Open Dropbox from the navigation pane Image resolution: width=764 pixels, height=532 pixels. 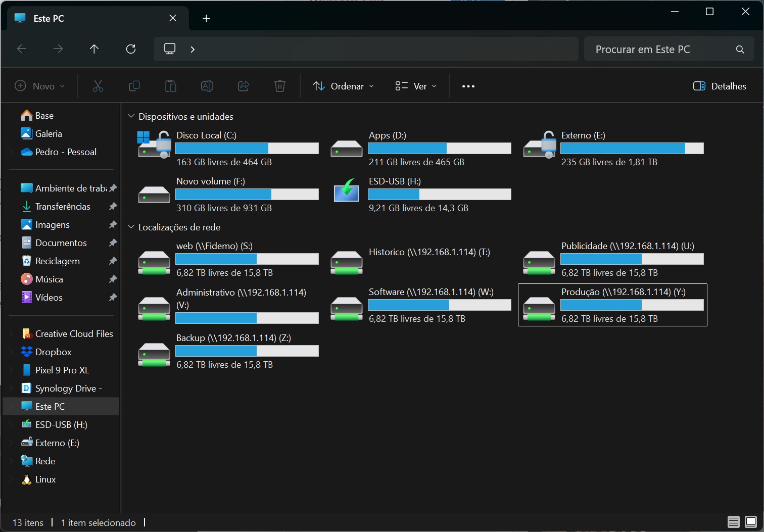(x=53, y=352)
